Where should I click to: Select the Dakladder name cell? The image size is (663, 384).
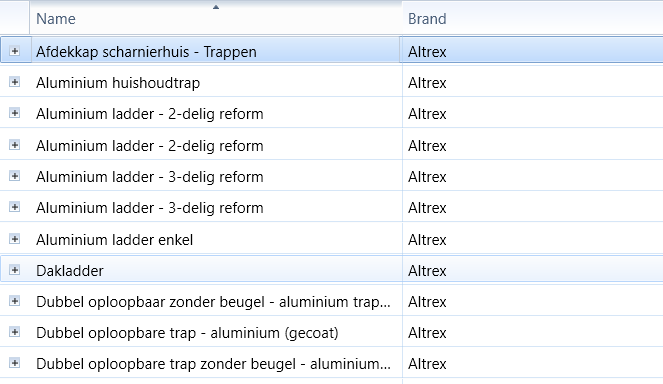tap(216, 271)
